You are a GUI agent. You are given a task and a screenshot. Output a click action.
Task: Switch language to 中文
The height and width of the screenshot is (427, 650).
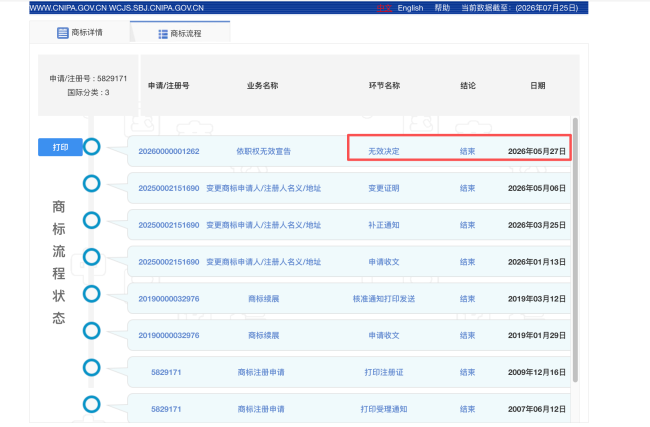(384, 8)
